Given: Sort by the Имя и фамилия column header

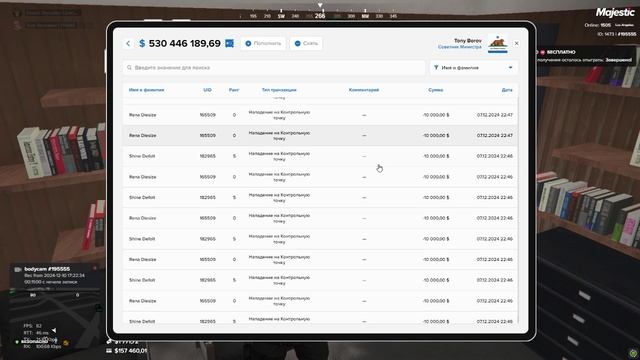Looking at the screenshot, I should pyautogui.click(x=147, y=90).
